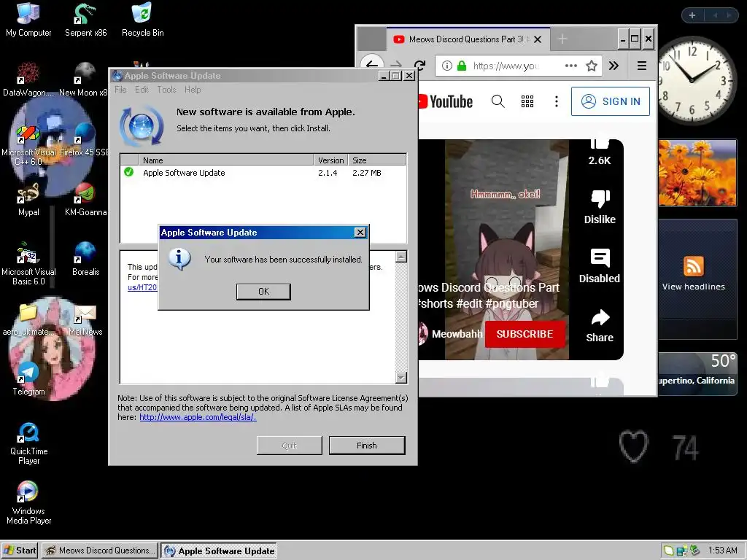The height and width of the screenshot is (560, 747).
Task: Open the page actions three-dot menu in address bar
Action: [570, 66]
